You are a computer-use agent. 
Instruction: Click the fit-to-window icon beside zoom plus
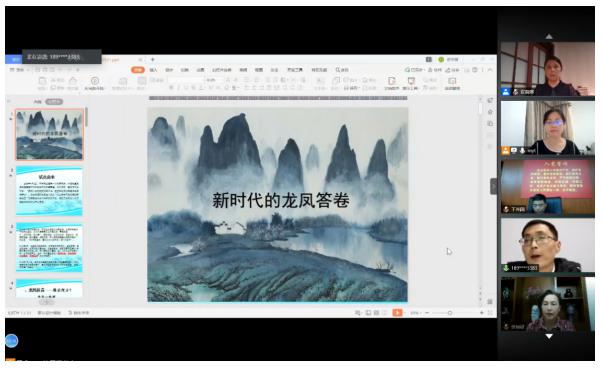click(x=490, y=313)
